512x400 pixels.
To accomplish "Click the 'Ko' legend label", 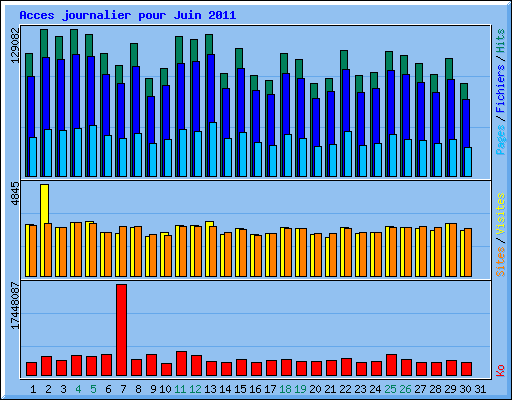I will (501, 371).
